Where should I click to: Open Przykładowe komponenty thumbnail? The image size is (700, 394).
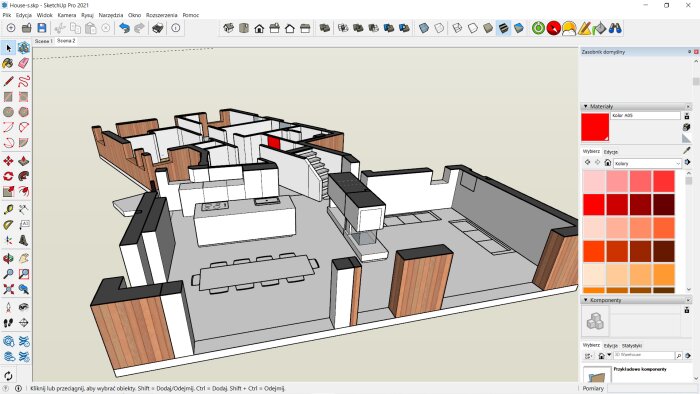tap(597, 374)
